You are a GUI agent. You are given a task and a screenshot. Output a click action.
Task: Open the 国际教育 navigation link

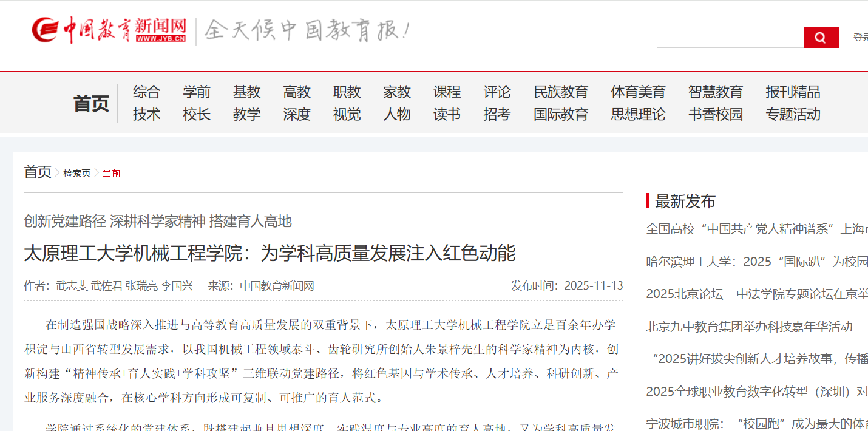[x=561, y=115]
